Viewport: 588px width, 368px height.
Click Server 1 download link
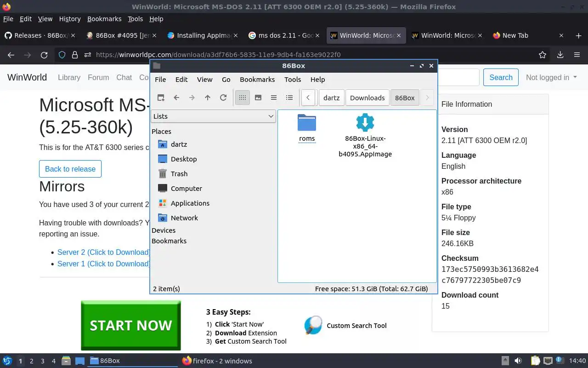[104, 264]
